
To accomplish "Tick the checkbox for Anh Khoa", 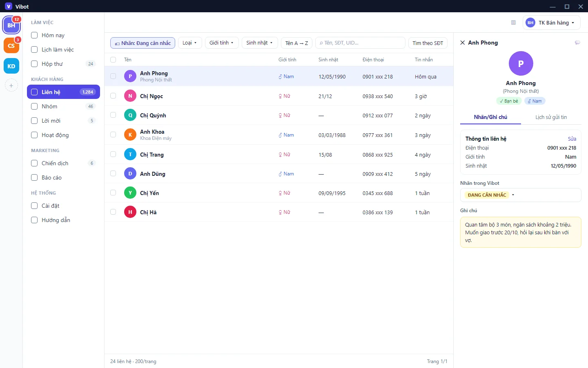I will 113,135.
